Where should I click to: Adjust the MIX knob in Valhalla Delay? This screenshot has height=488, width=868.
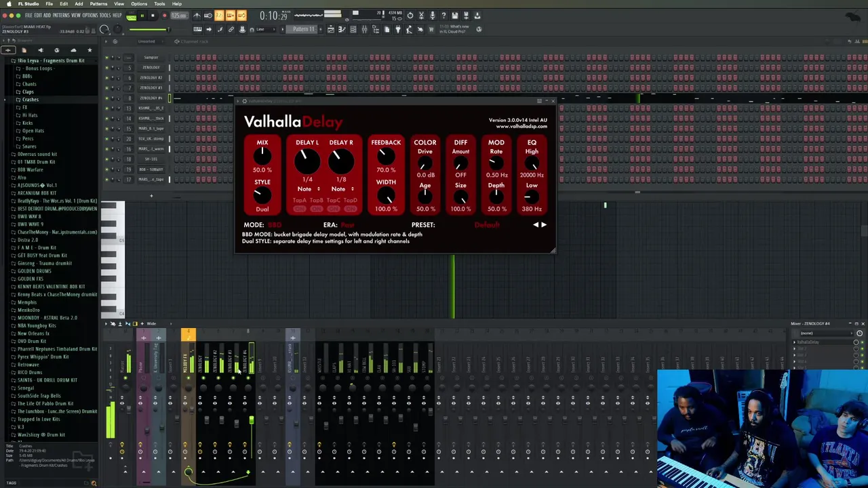point(262,157)
